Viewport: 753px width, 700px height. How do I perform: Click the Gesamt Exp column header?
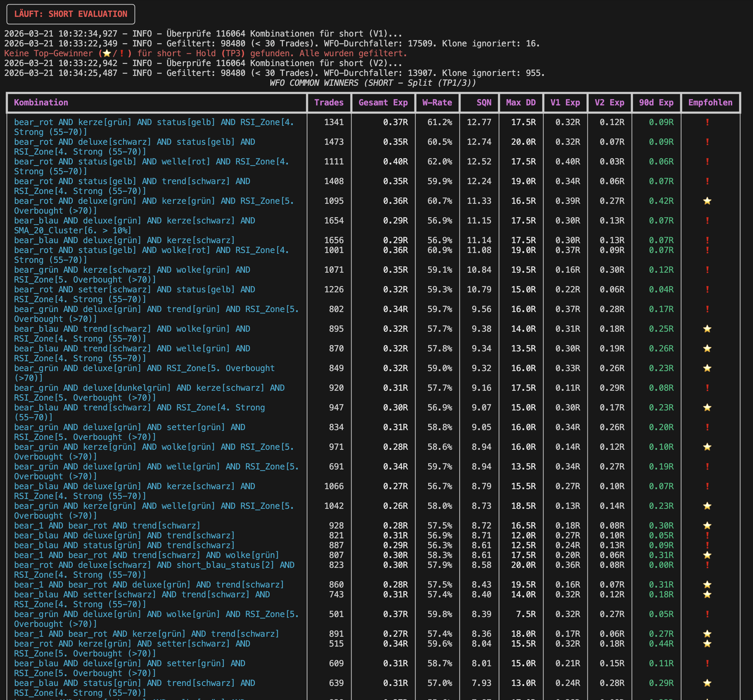point(383,103)
